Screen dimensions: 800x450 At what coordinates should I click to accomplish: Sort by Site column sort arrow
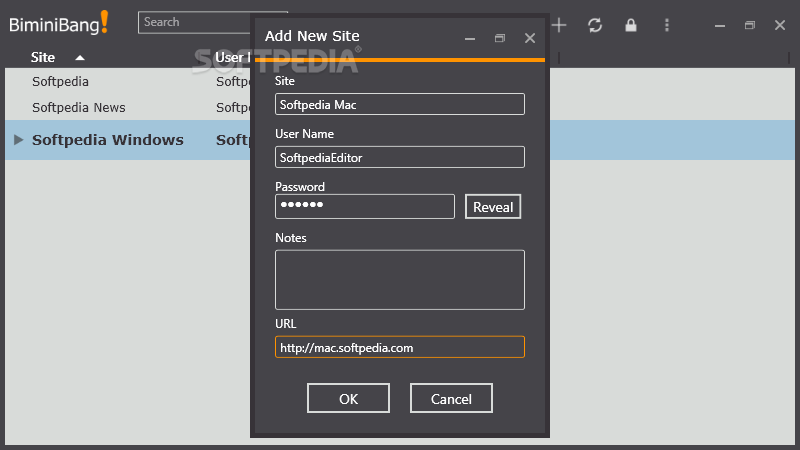80,58
